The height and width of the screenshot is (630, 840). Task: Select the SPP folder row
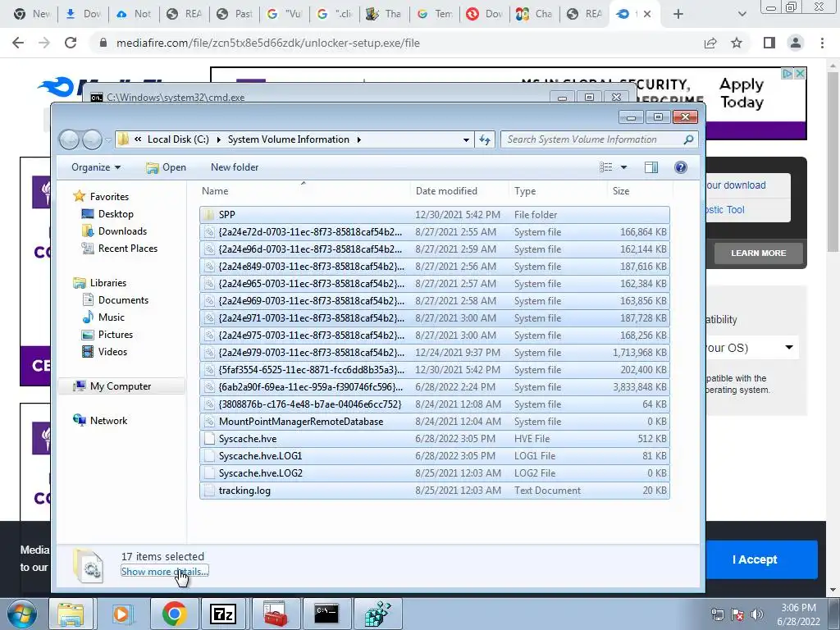point(435,215)
